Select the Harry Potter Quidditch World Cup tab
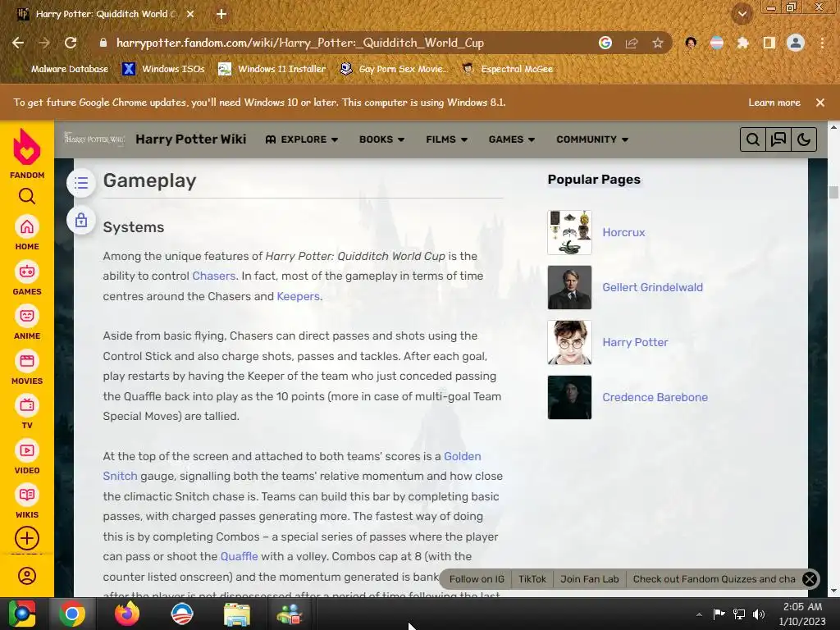This screenshot has width=840, height=630. pos(106,15)
